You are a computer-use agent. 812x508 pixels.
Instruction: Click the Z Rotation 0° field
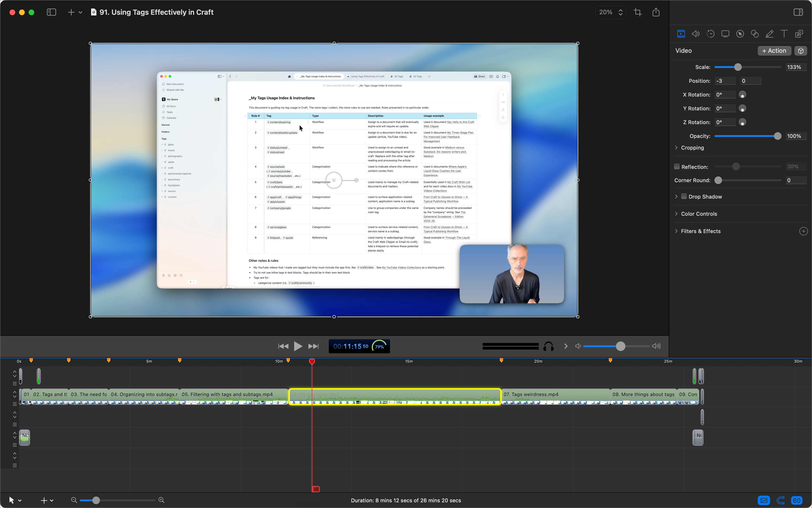coord(725,122)
